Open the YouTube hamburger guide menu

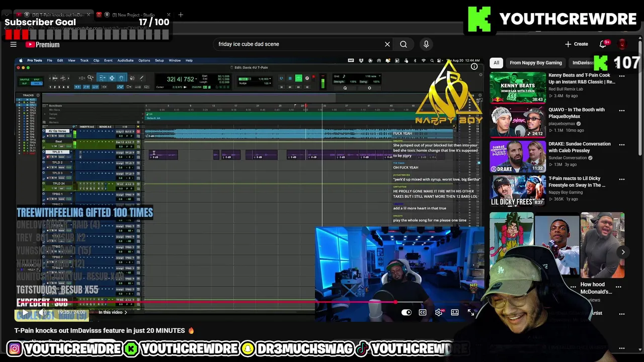14,44
